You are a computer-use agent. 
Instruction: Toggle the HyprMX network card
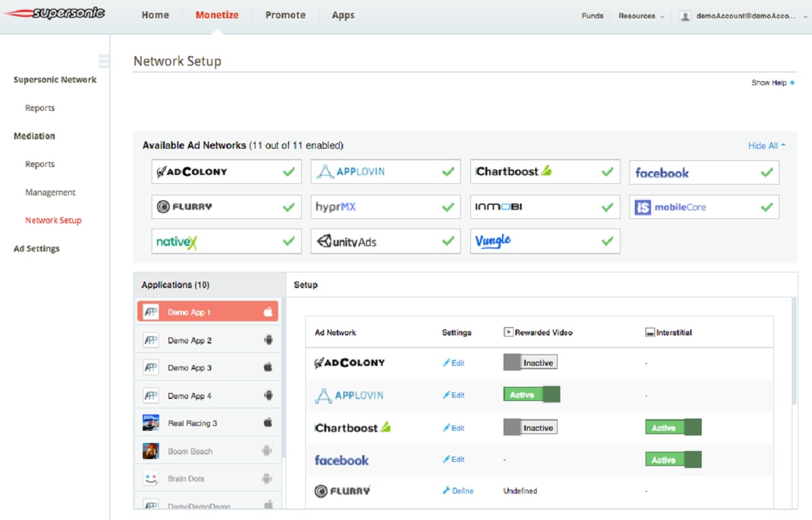(x=386, y=207)
